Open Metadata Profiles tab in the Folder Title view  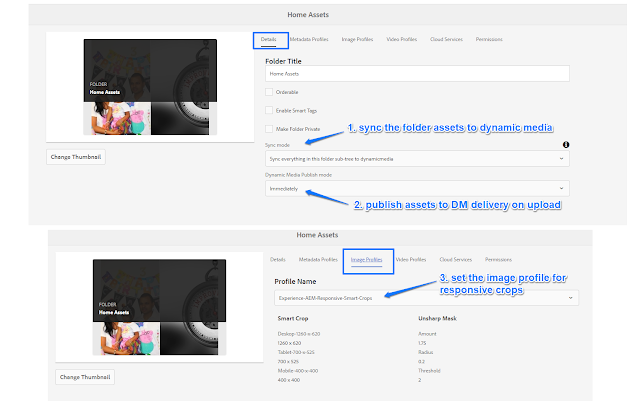click(x=309, y=39)
